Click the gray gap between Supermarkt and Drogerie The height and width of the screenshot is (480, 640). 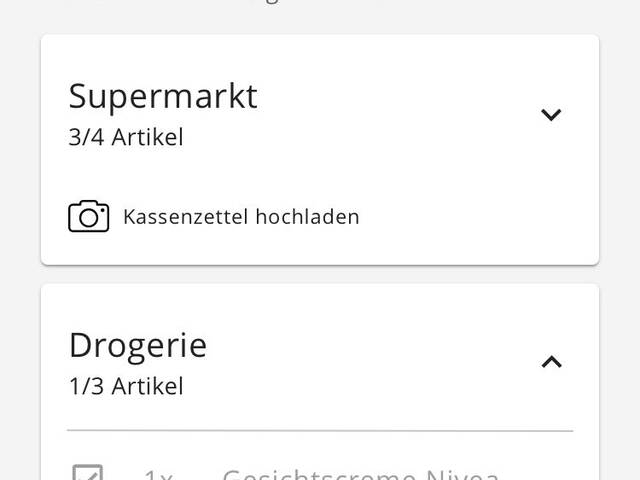click(320, 274)
